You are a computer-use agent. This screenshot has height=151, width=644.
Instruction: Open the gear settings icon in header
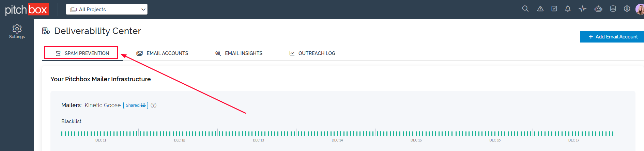[627, 9]
